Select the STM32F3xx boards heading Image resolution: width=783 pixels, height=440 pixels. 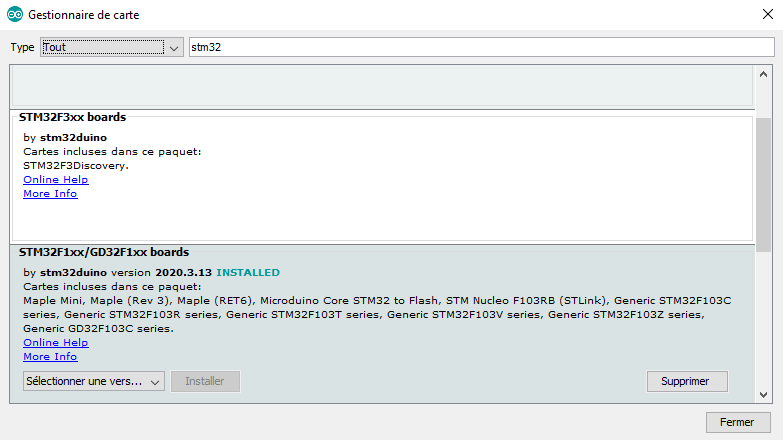(72, 117)
